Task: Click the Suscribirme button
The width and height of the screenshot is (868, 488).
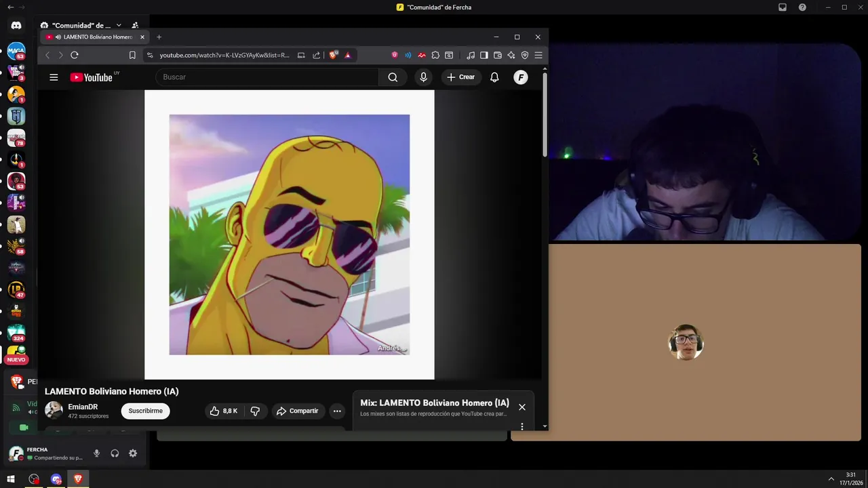Action: point(146,411)
